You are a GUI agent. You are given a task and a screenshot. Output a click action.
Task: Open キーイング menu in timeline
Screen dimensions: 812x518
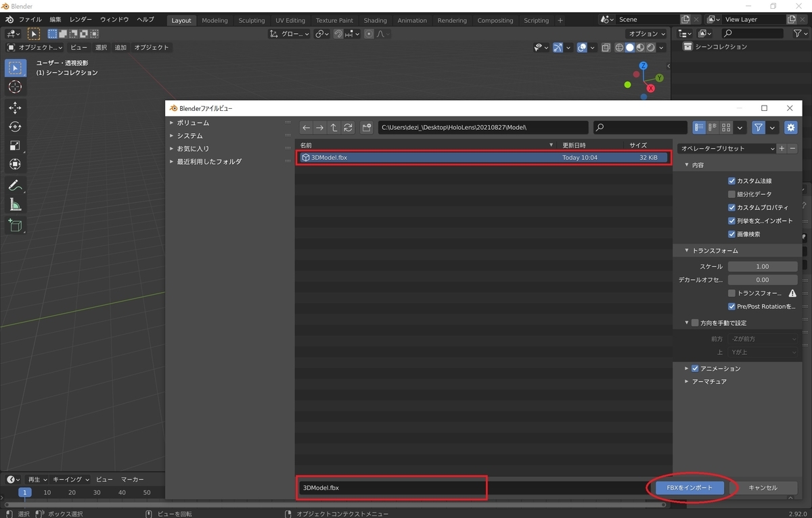[71, 479]
